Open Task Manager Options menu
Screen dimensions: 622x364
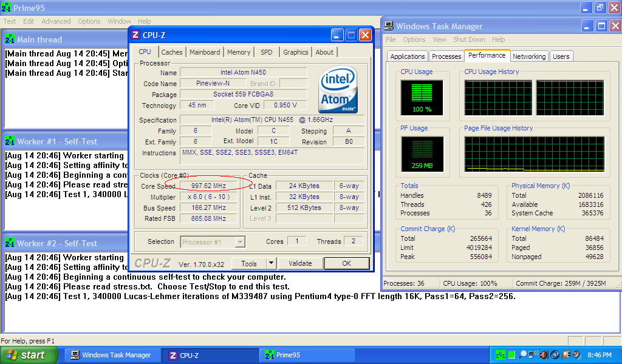[414, 39]
